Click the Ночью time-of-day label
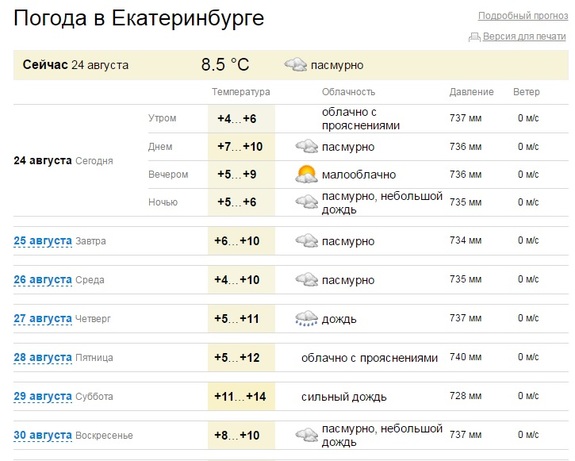Viewport: 575px width, 461px height. tap(163, 202)
